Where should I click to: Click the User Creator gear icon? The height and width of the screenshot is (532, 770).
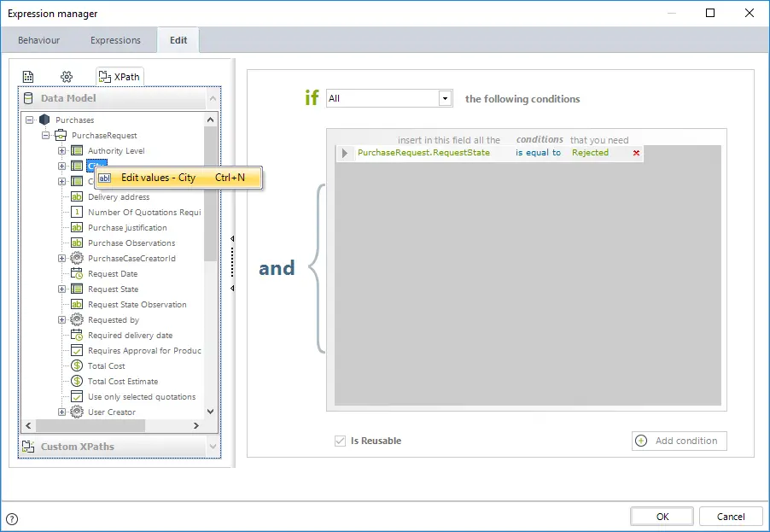coord(77,412)
